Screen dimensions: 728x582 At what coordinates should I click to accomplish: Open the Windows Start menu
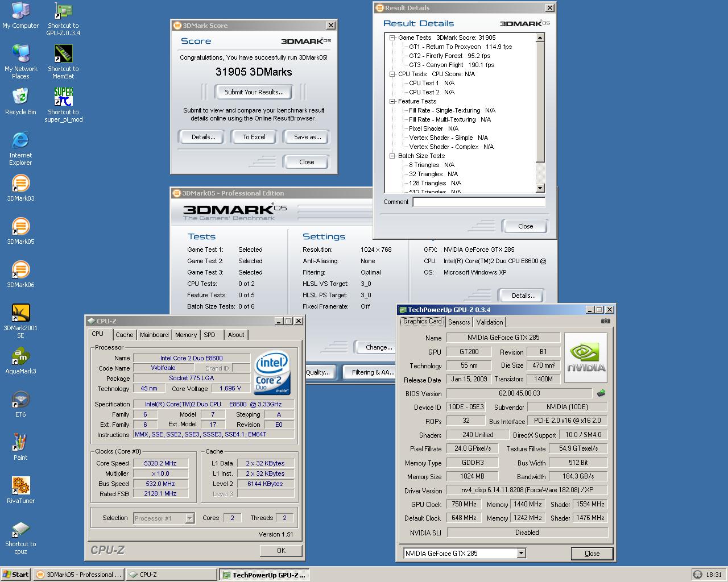(x=16, y=575)
